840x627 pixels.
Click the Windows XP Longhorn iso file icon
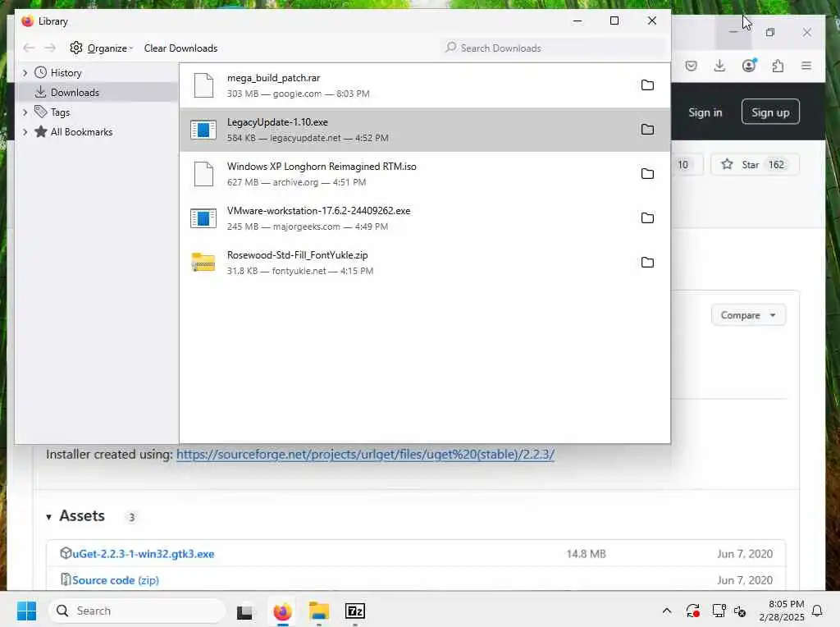[203, 174]
